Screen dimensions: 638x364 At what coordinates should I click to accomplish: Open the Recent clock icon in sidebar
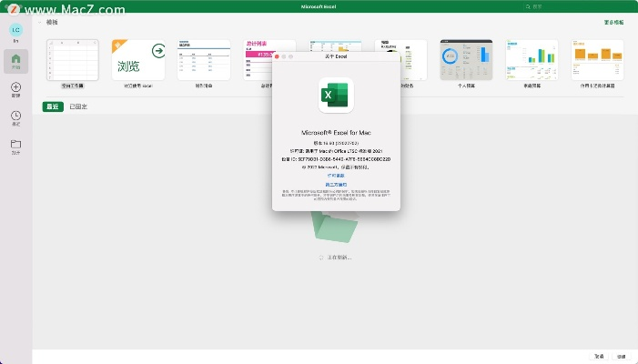coord(15,116)
